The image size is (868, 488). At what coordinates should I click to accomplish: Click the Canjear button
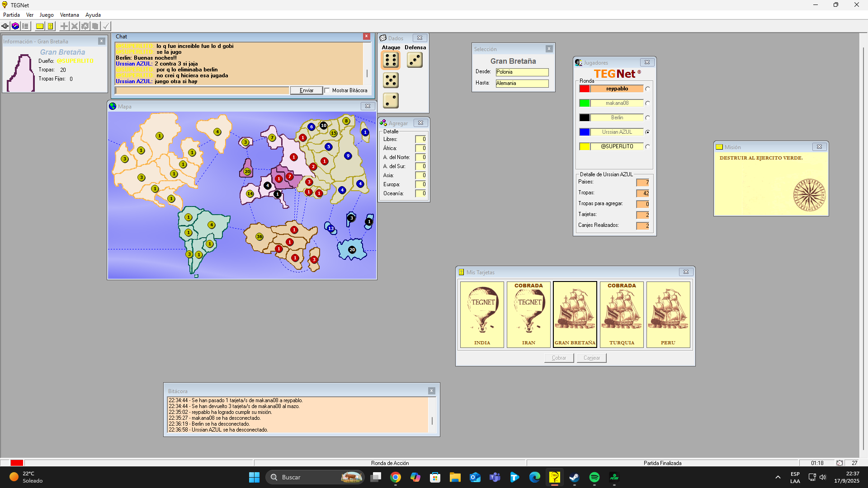point(591,358)
